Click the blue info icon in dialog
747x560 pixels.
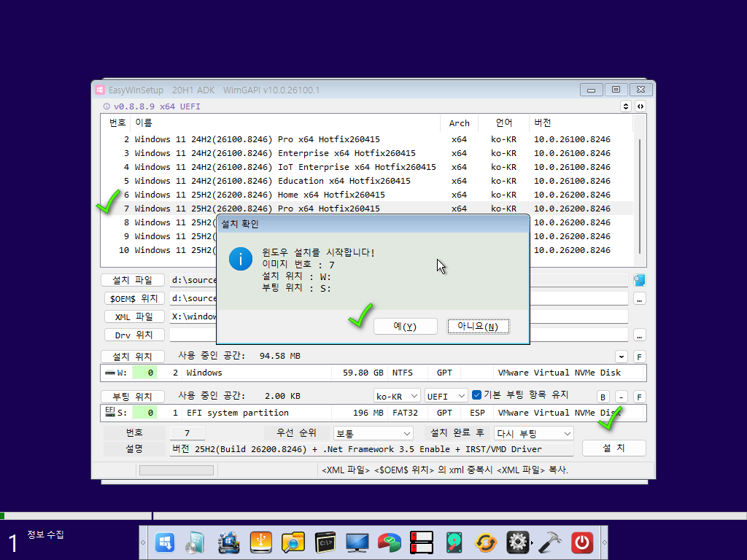pos(241,259)
